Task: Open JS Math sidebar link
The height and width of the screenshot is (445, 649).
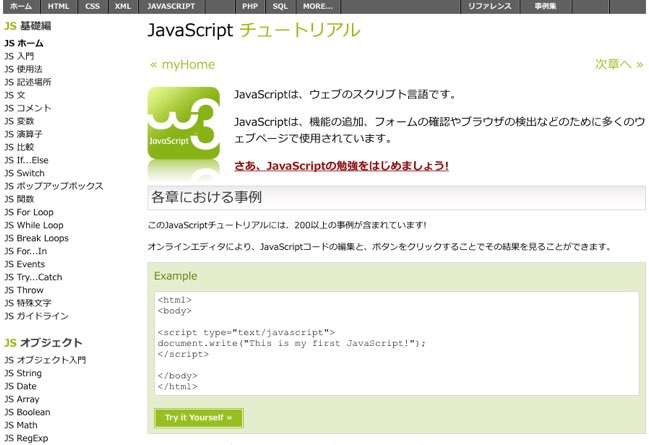Action: pos(21,425)
